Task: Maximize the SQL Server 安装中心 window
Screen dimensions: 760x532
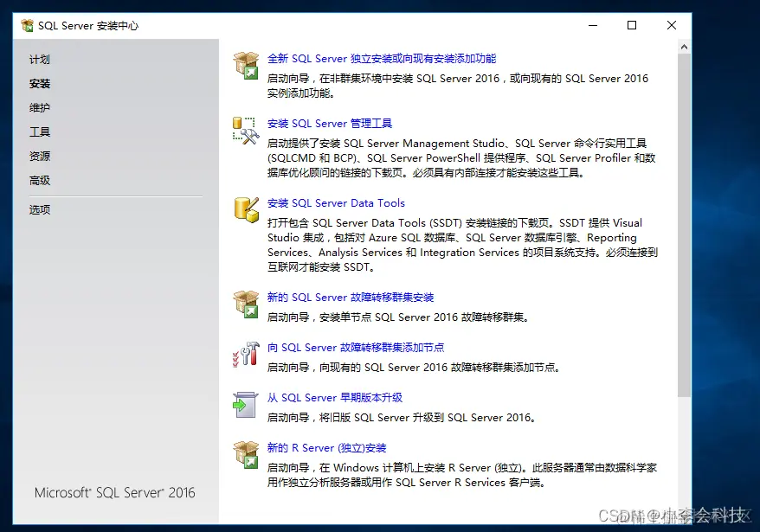Action: [x=632, y=25]
